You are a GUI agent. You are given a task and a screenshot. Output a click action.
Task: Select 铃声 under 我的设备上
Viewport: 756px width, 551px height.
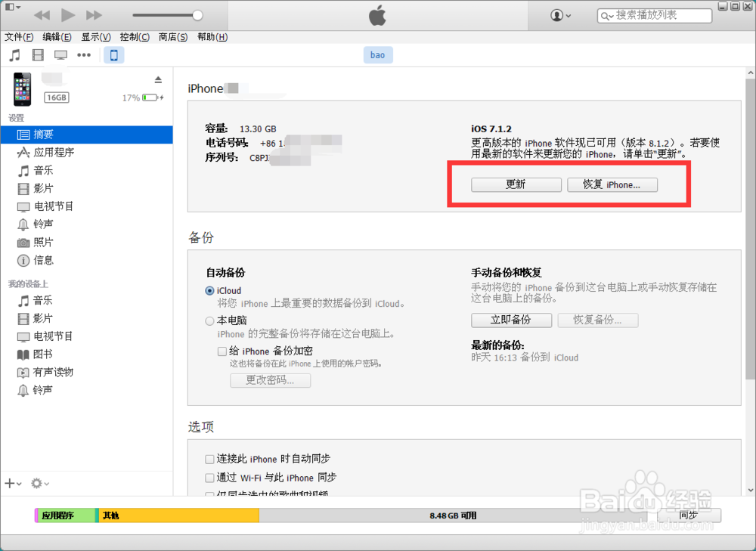point(87,390)
